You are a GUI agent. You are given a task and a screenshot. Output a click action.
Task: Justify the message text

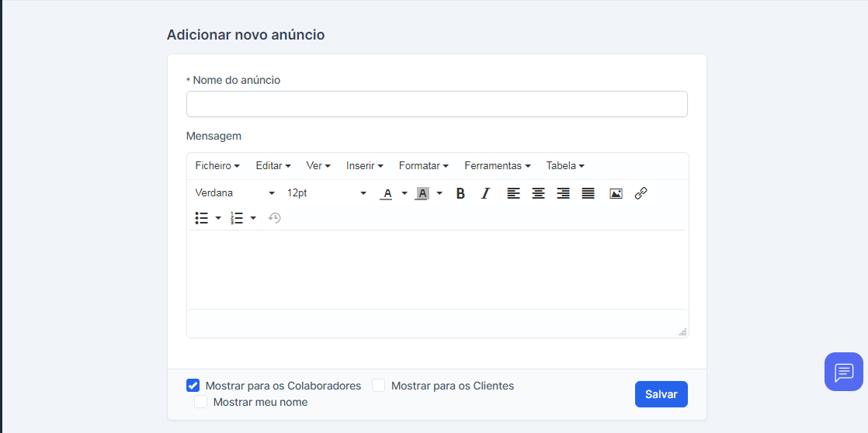point(588,193)
